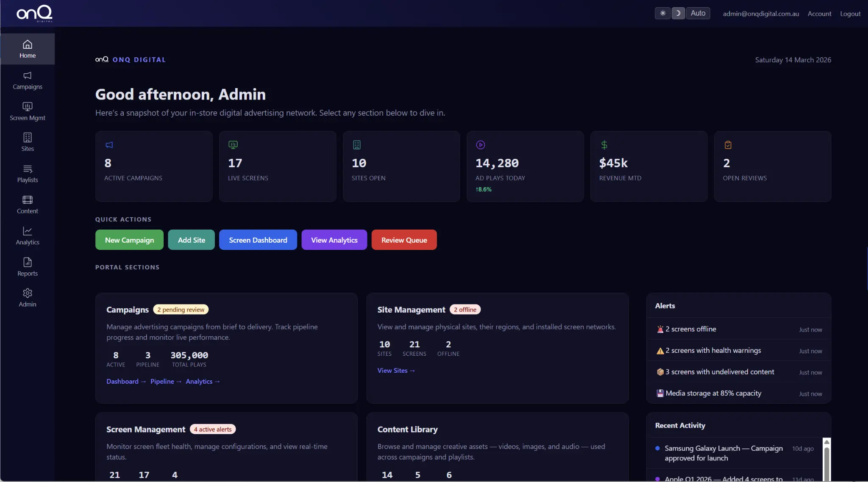Image resolution: width=868 pixels, height=482 pixels.
Task: Open Campaigns section card heading
Action: pyautogui.click(x=128, y=310)
